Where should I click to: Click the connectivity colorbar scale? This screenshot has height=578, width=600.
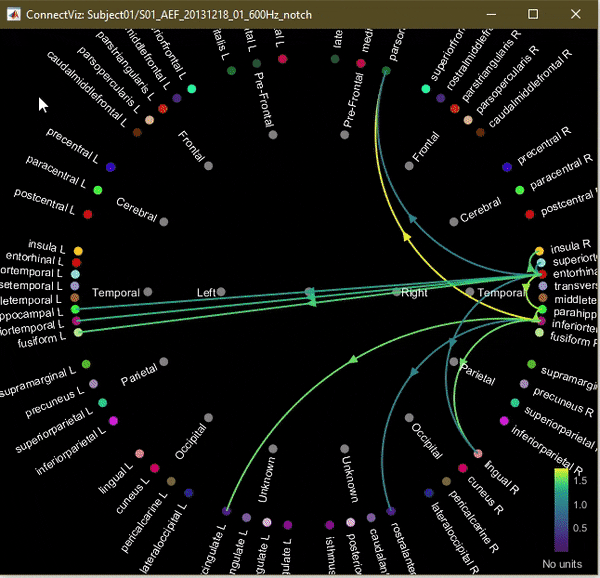[x=561, y=510]
